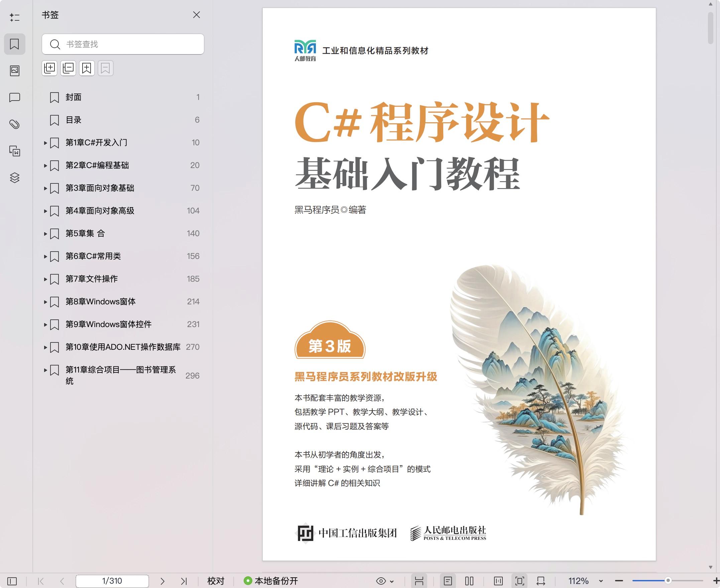The image size is (720, 588).
Task: Open the comments panel icon
Action: click(15, 98)
